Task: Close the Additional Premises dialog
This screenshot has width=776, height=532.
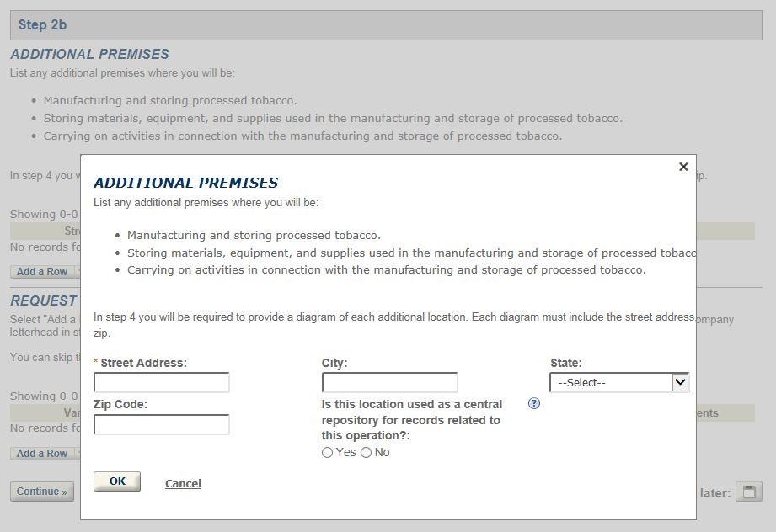Action: (683, 167)
